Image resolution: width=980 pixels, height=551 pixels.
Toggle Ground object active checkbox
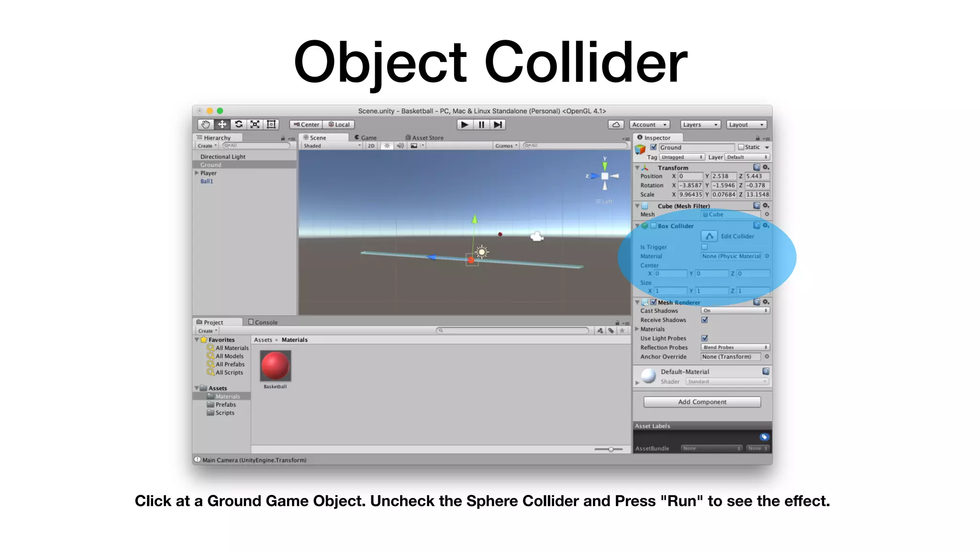coord(653,147)
